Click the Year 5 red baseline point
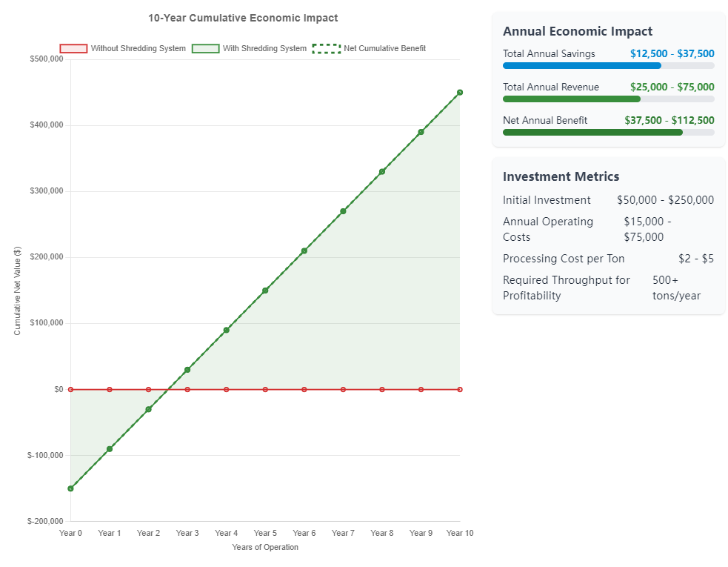 (265, 389)
